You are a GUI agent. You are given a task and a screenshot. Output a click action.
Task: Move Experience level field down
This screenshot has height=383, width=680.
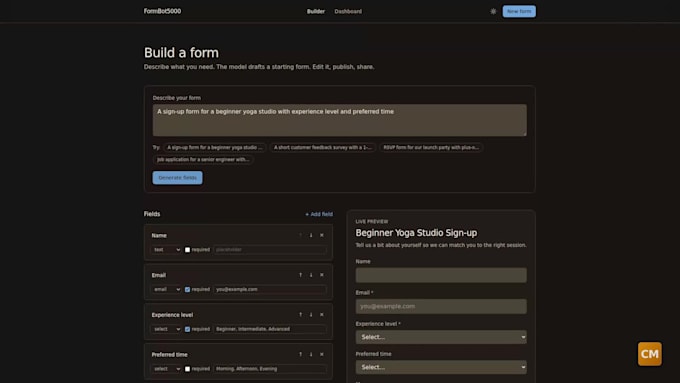pos(311,314)
